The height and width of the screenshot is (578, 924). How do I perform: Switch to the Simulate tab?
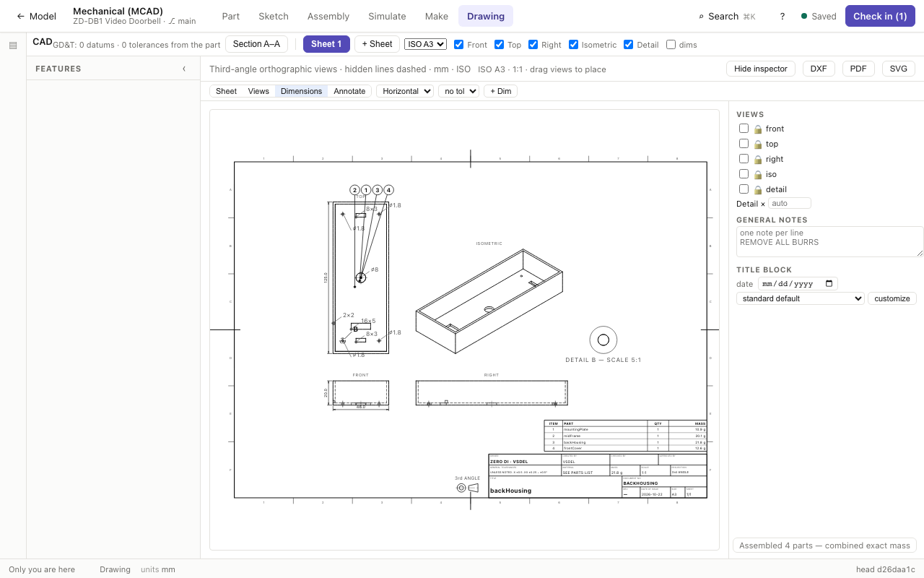click(x=387, y=16)
